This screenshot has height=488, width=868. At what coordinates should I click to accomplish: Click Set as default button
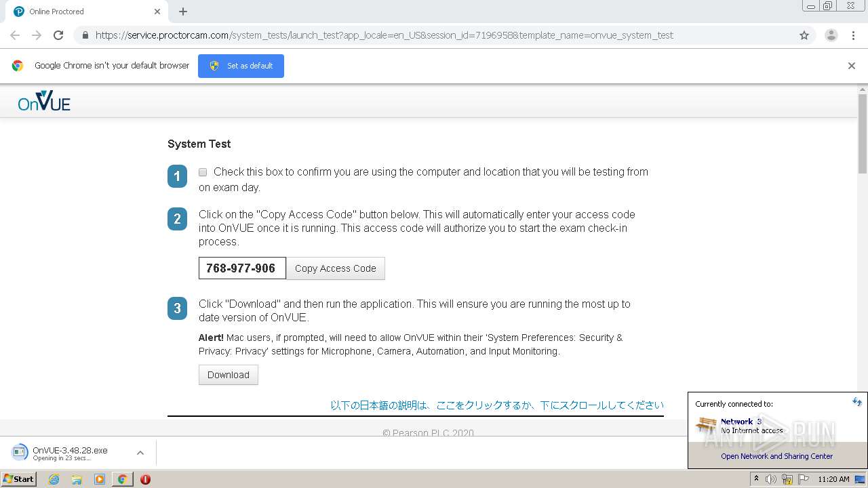click(x=241, y=66)
